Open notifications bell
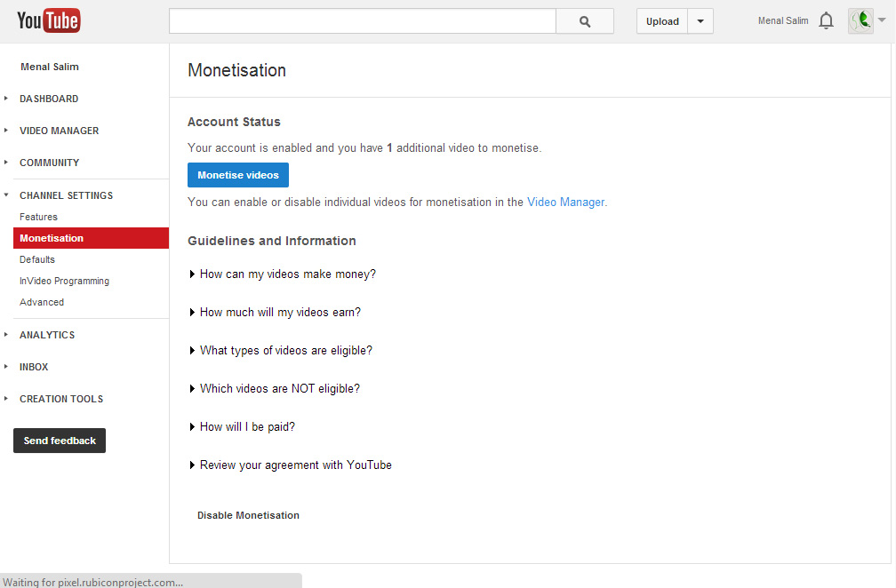This screenshot has width=896, height=588. [826, 21]
